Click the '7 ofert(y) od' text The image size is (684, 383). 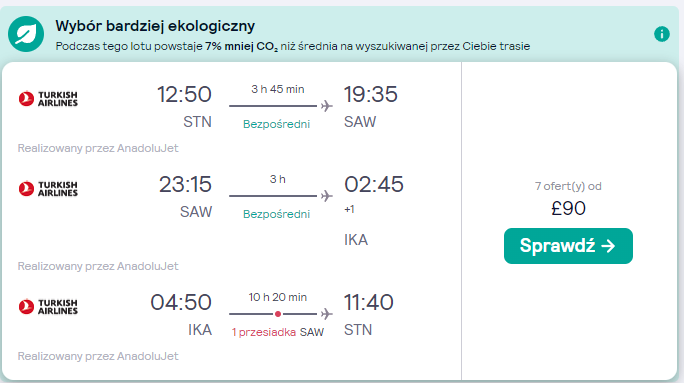click(x=568, y=186)
